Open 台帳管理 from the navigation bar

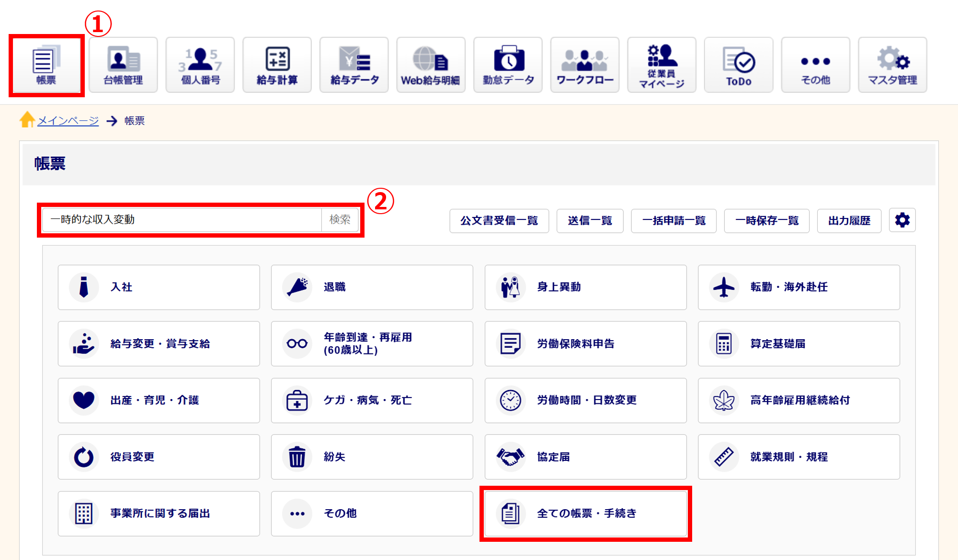pos(123,65)
